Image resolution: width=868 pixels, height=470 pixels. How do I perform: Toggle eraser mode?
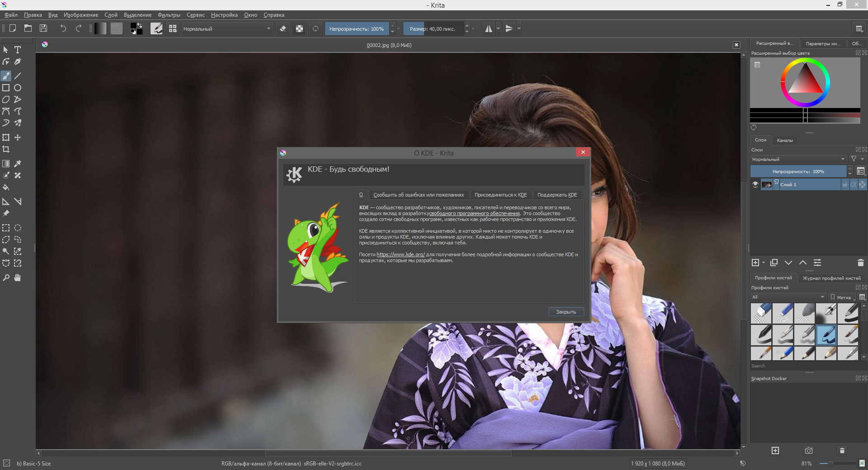pyautogui.click(x=283, y=28)
